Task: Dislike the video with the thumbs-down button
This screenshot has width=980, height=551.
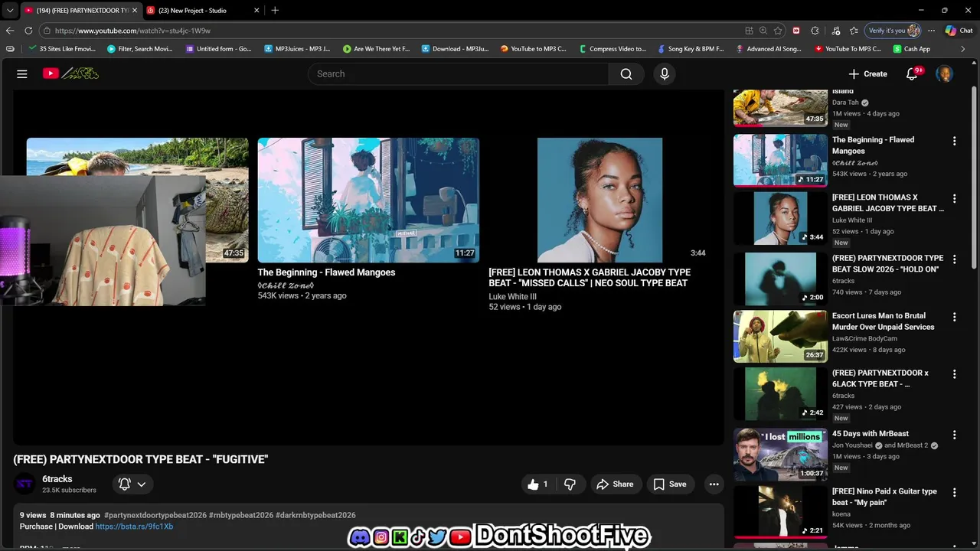Action: (x=570, y=484)
